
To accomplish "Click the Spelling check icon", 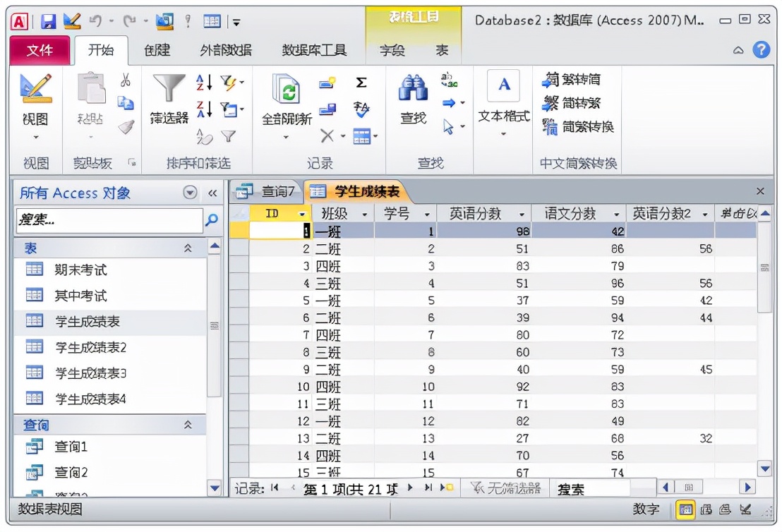I will [x=361, y=109].
